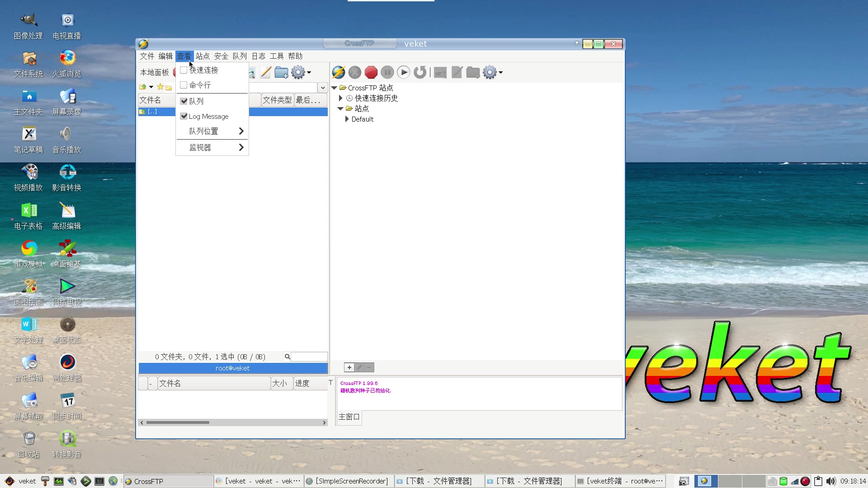
Task: Click the grayed picture view icon in the remote toolbar
Action: [x=440, y=72]
